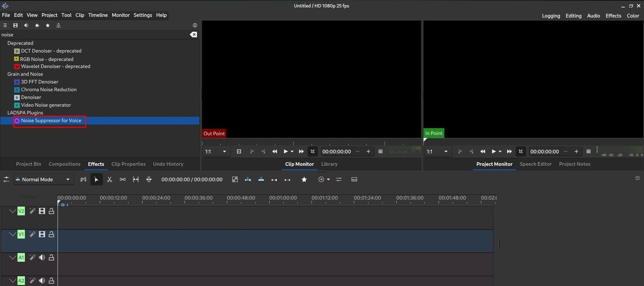Switch to the Logging workspace layout

(x=551, y=16)
